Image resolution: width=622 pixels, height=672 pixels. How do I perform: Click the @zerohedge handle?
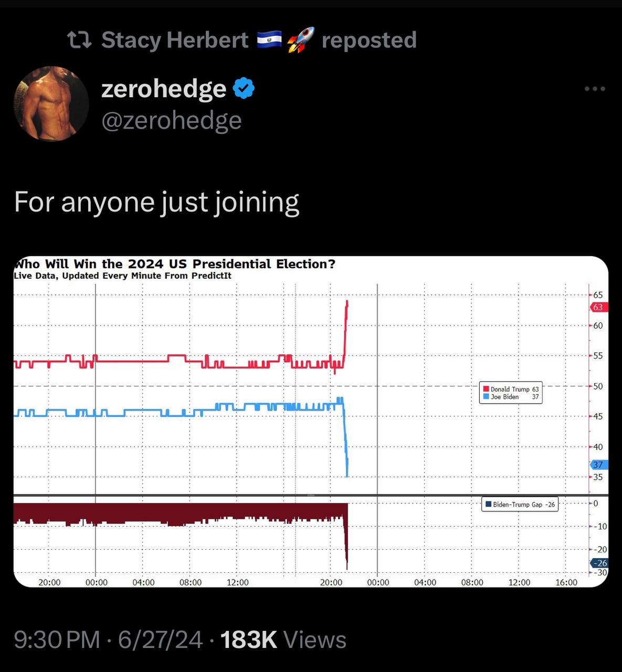[x=172, y=121]
